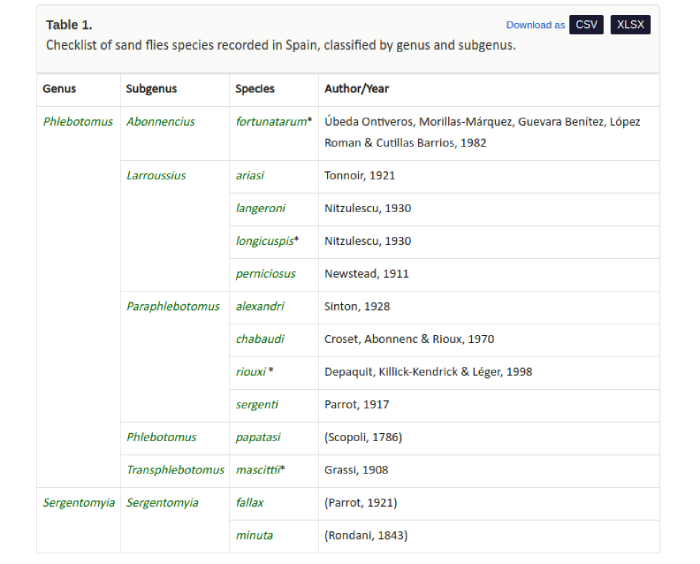Open the papatasi species entry
The width and height of the screenshot is (700, 564).
click(x=258, y=437)
